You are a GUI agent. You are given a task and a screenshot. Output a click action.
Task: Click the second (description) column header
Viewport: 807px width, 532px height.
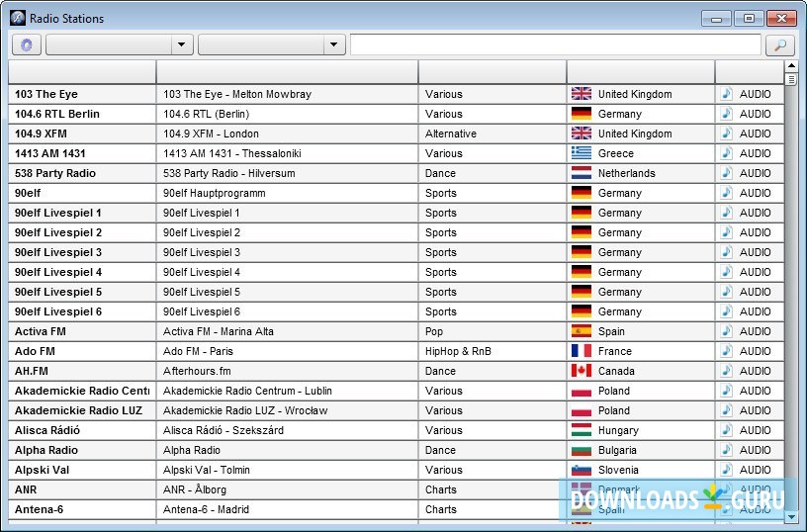[x=287, y=72]
